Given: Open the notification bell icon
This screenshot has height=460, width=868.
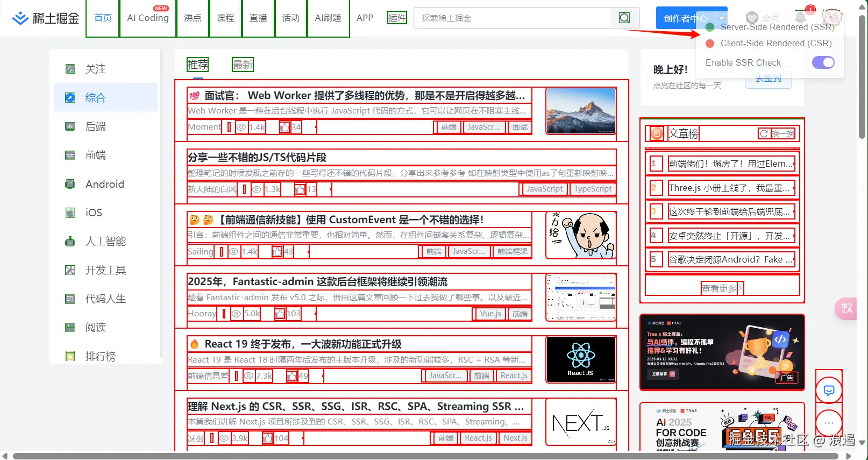Looking at the screenshot, I should click(801, 18).
